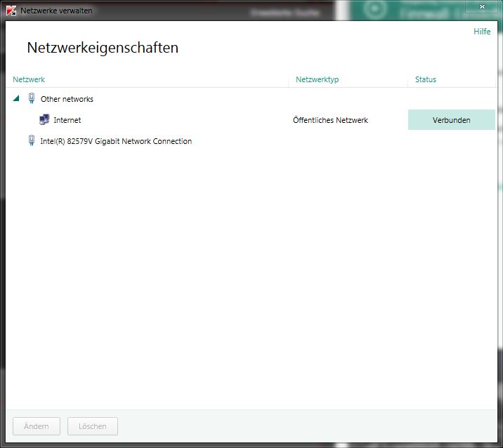Image resolution: width=503 pixels, height=448 pixels.
Task: Click the Other networks adapter icon
Action: tap(32, 98)
